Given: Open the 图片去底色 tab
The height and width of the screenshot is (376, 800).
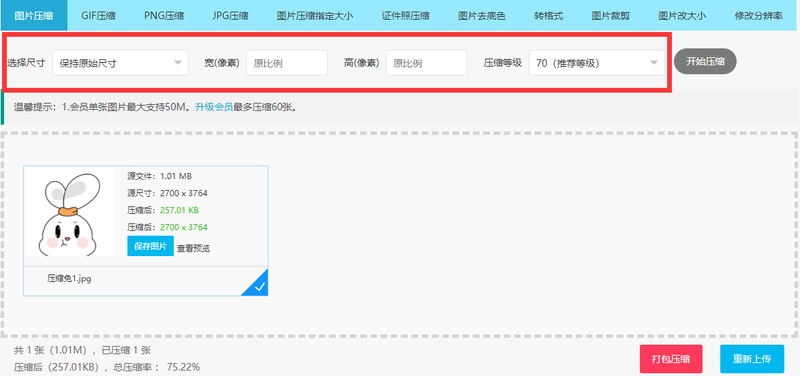Looking at the screenshot, I should coord(481,15).
